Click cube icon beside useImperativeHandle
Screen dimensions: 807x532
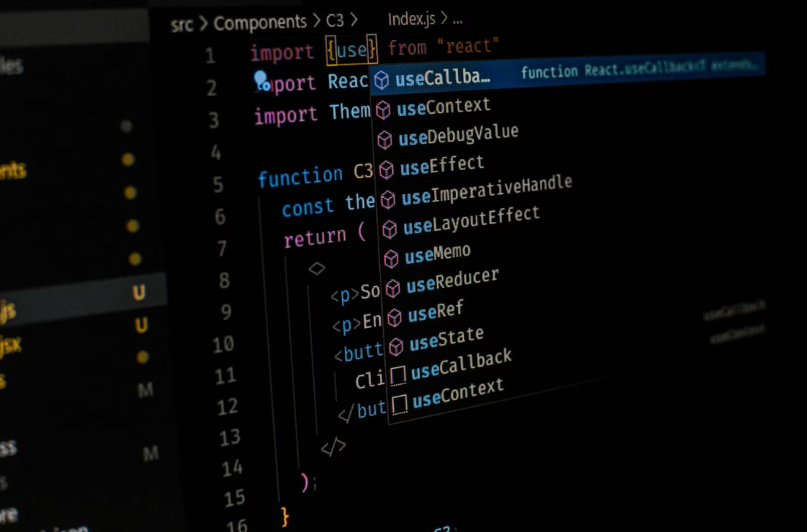click(388, 199)
